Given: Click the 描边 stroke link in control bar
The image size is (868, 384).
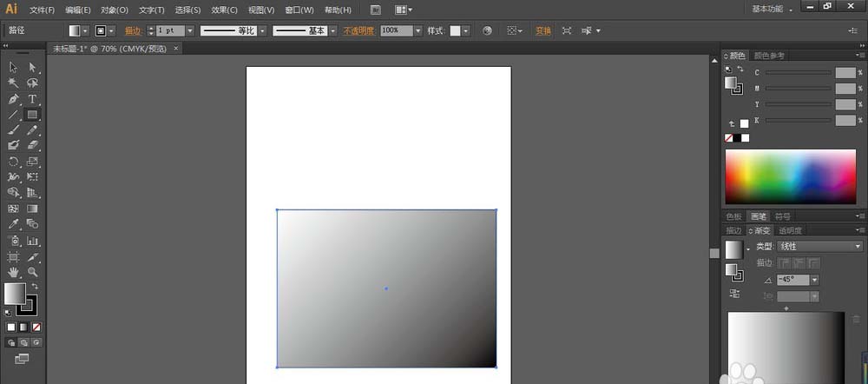Looking at the screenshot, I should (x=133, y=30).
